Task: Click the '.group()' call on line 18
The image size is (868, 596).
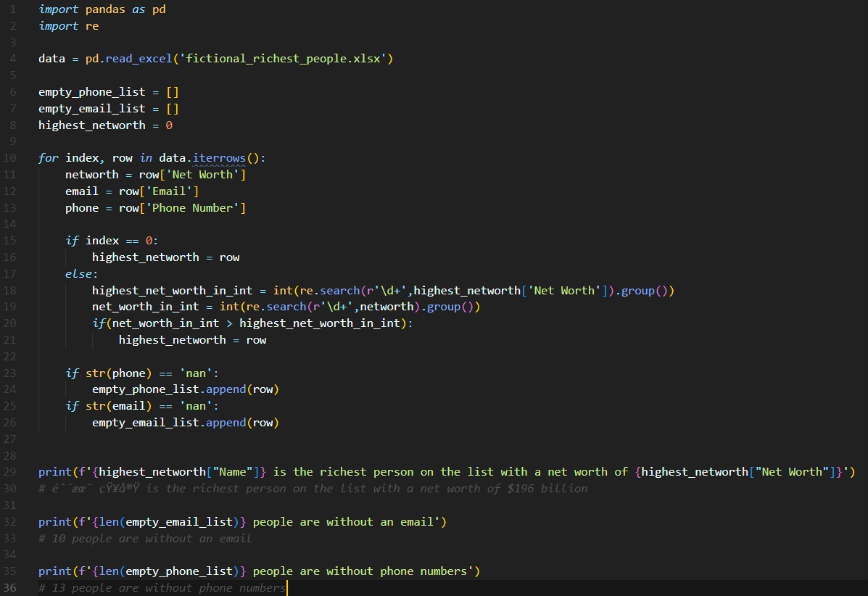Action: [645, 291]
